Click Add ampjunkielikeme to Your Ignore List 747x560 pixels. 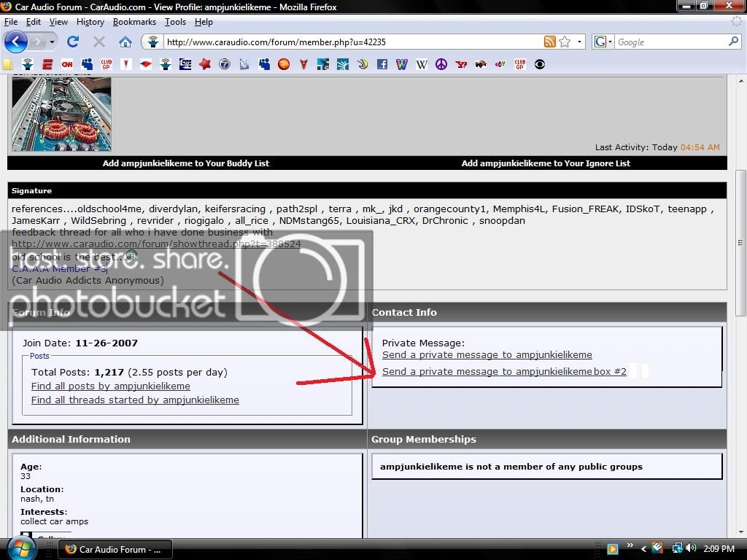click(x=546, y=163)
